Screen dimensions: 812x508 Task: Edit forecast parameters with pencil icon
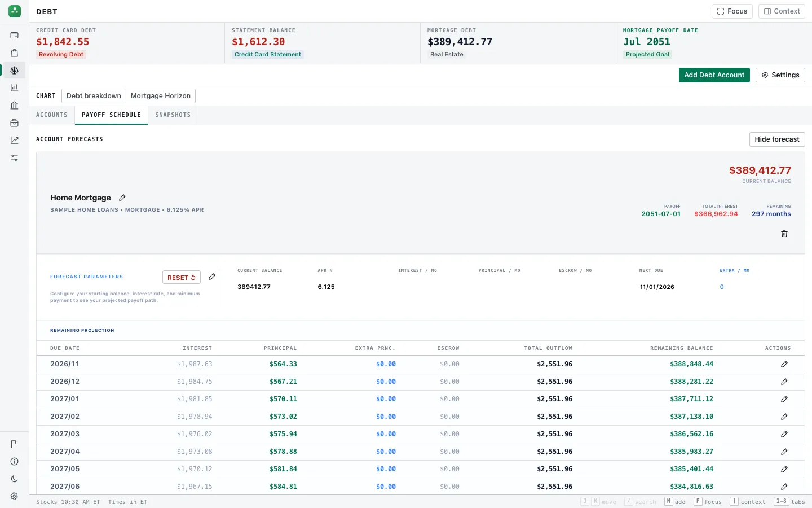212,277
